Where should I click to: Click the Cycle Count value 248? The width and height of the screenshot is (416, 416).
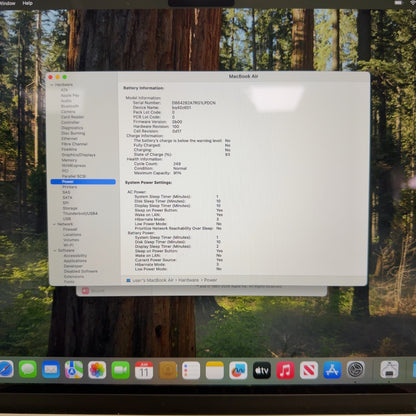click(x=177, y=164)
